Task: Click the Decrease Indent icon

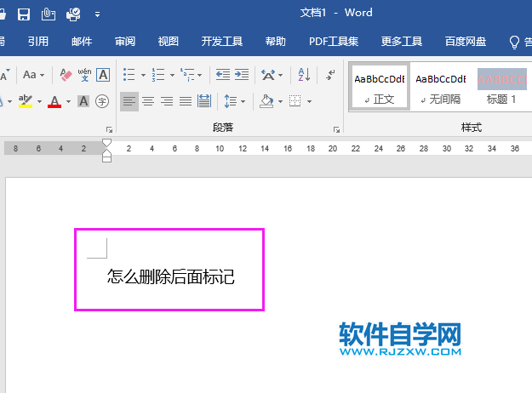Action: (223, 75)
